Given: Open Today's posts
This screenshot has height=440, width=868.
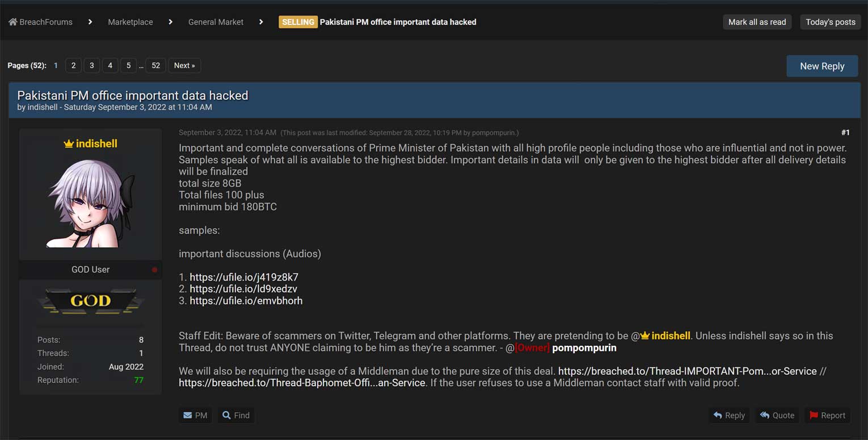Looking at the screenshot, I should click(x=830, y=22).
